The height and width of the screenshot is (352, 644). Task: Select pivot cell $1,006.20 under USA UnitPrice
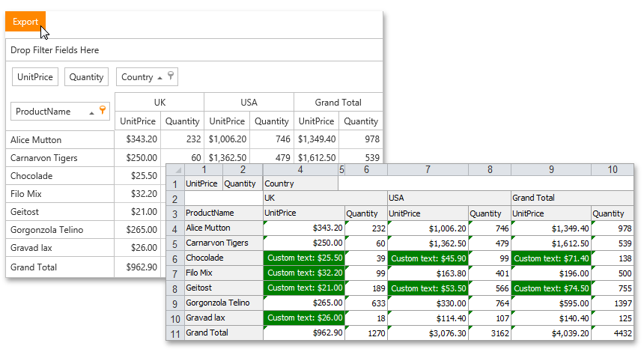(227, 139)
